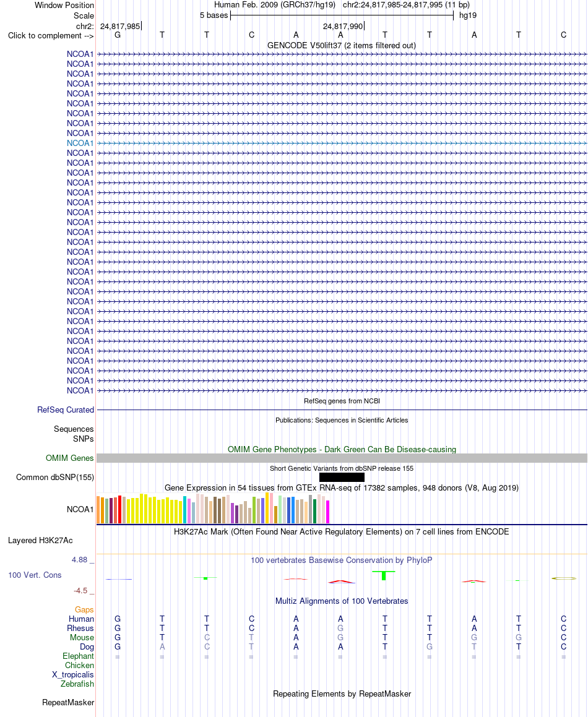Viewport: 588px width, 717px height.
Task: Click the RepeatMasker side label
Action: (68, 702)
